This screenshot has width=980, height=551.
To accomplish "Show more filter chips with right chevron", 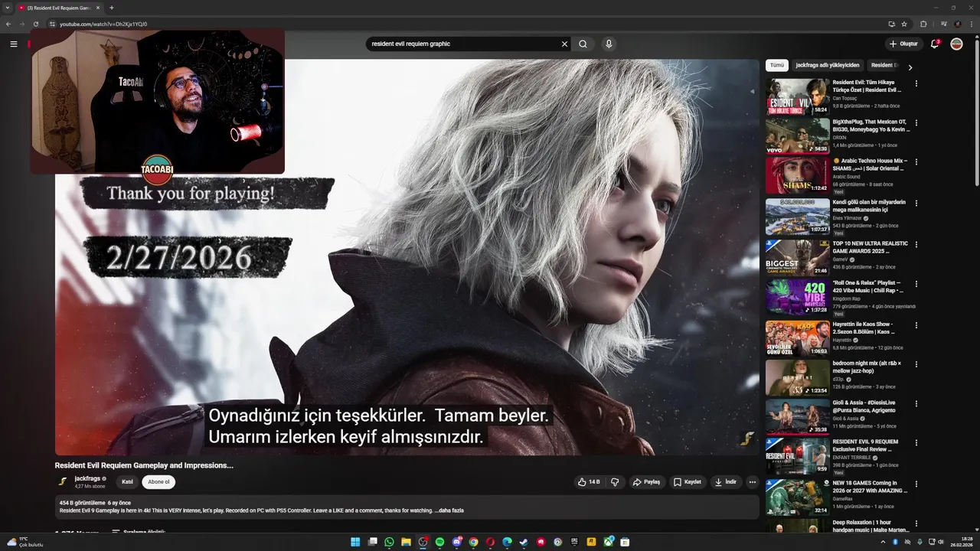I will click(x=910, y=67).
